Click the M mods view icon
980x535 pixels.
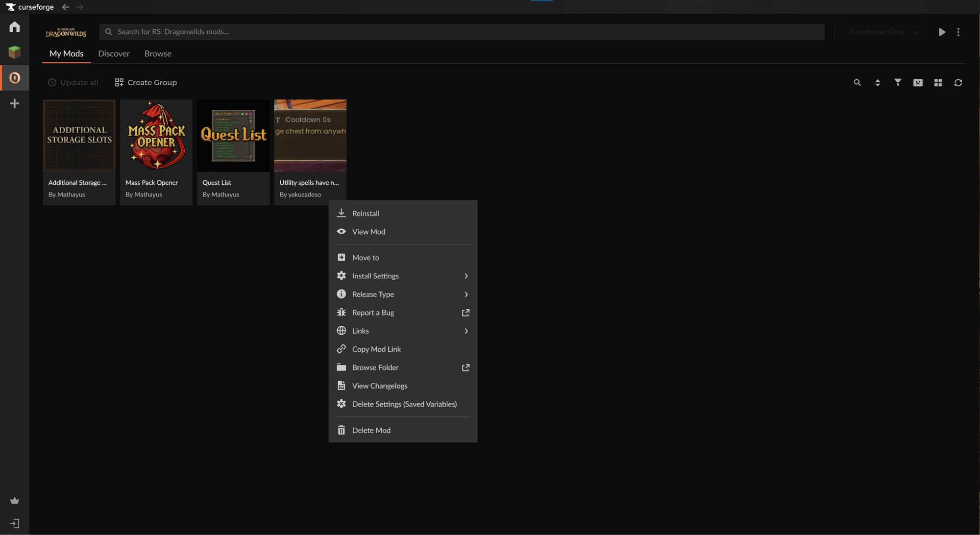[918, 83]
